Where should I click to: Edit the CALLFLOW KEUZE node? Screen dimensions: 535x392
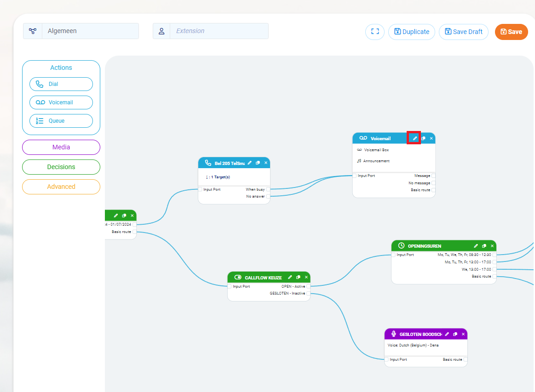(290, 277)
